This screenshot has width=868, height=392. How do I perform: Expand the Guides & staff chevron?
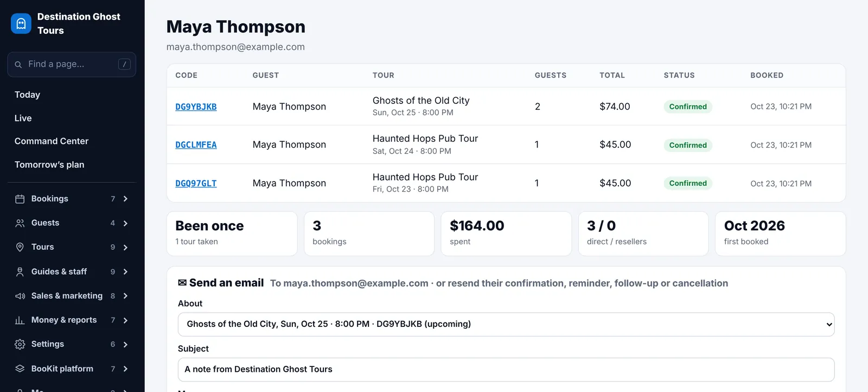(x=125, y=271)
